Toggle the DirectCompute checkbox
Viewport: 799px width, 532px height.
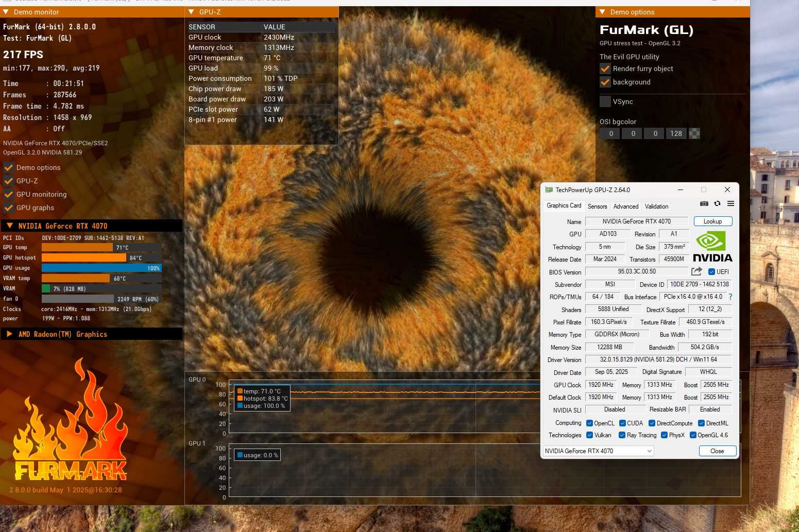[652, 423]
